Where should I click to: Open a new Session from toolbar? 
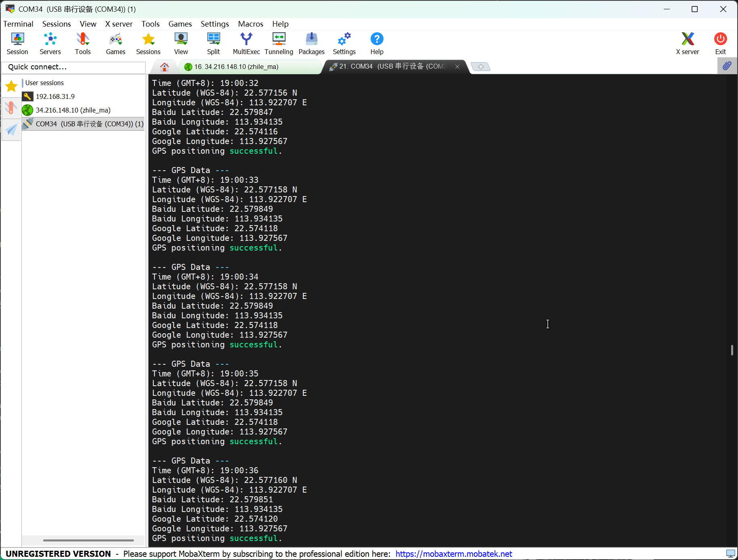(x=17, y=44)
